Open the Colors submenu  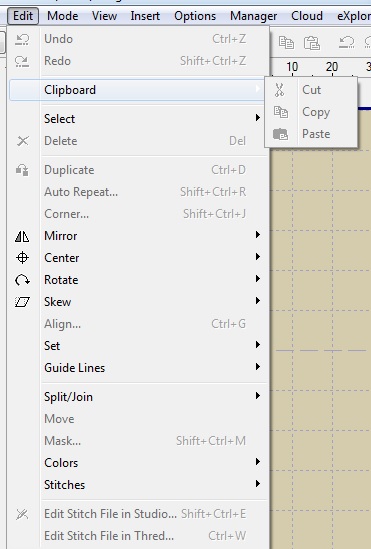258,461
